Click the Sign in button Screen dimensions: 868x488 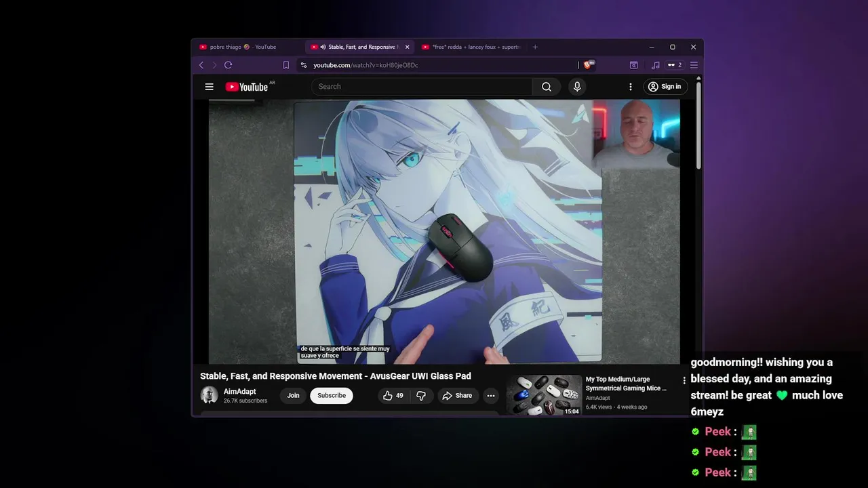[x=665, y=86]
